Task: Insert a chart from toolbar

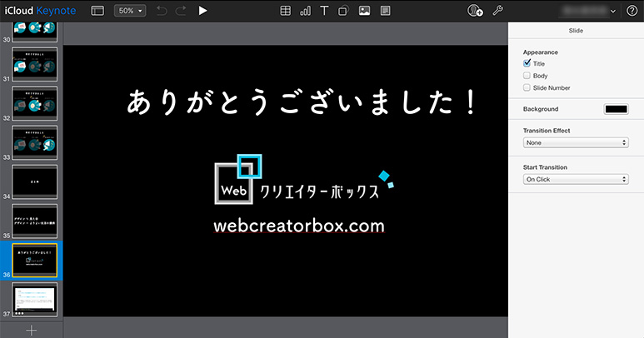Action: pyautogui.click(x=305, y=11)
